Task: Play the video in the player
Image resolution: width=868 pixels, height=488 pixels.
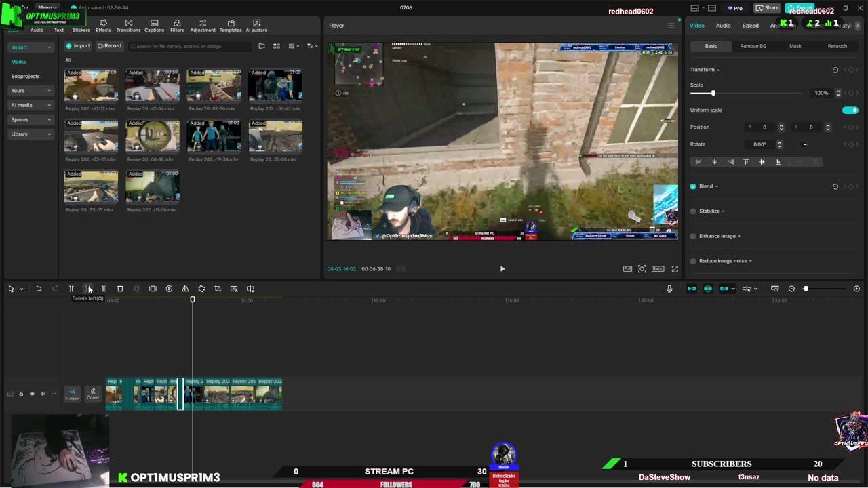Action: (502, 269)
